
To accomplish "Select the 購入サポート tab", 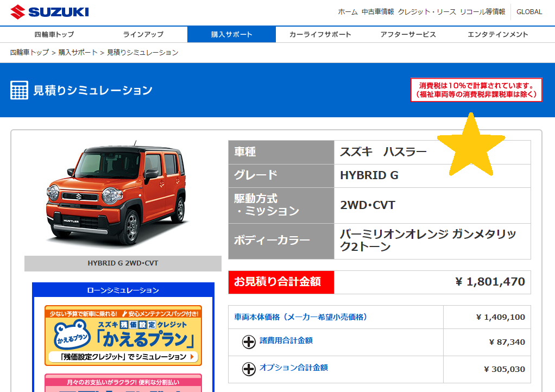I will [231, 34].
